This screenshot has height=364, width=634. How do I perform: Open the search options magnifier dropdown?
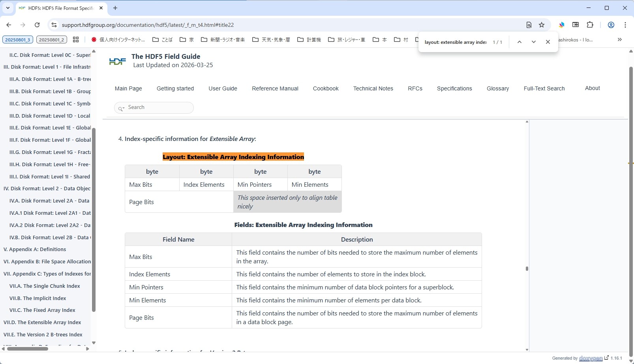[x=121, y=108]
